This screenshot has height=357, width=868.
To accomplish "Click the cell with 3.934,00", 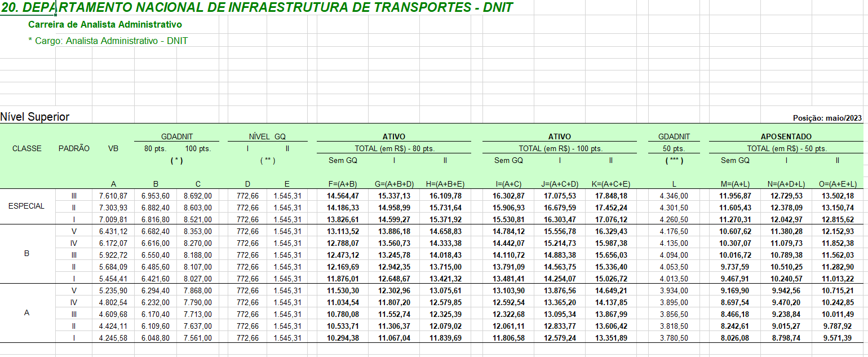I will click(674, 290).
